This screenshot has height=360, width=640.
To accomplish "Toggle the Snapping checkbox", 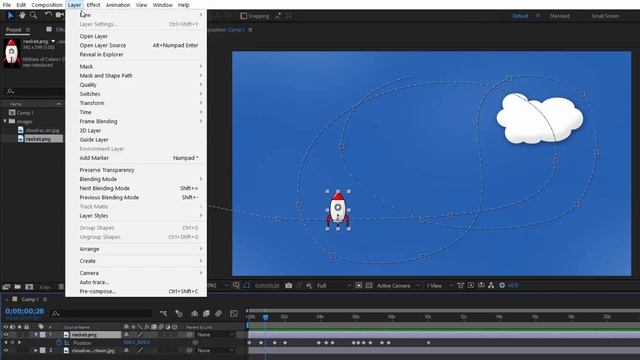I will click(x=244, y=16).
